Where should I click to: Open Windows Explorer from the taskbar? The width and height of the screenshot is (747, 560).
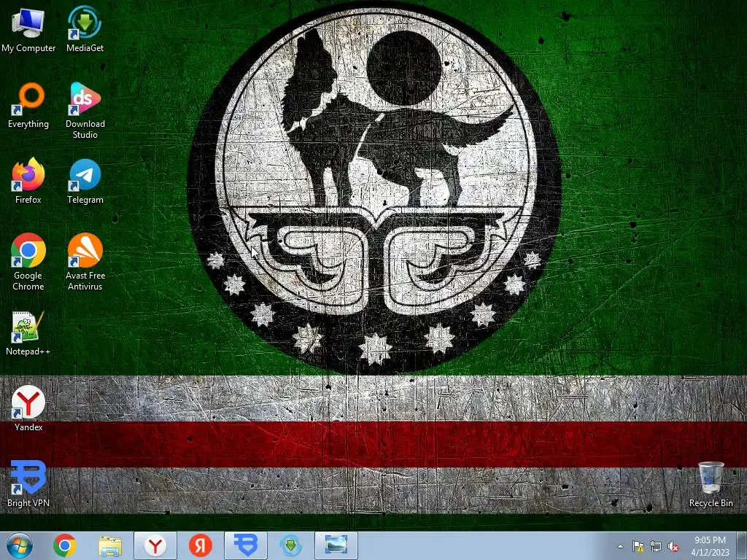point(110,545)
